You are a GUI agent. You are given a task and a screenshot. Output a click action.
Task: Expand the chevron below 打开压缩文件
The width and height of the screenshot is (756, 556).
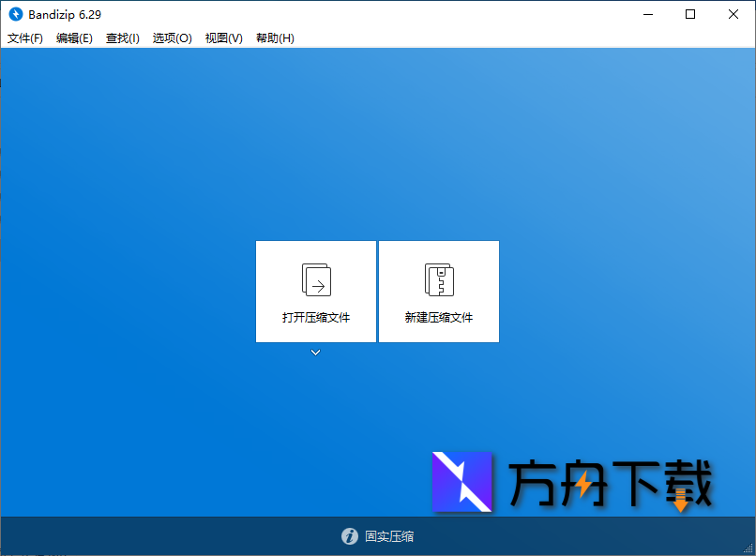(315, 353)
